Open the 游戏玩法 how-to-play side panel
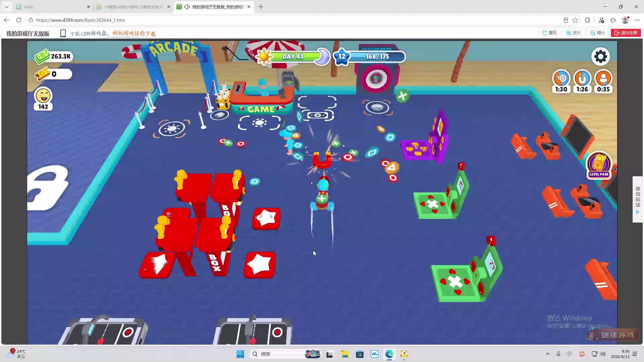Viewport: 644px width, 362px height. (638, 199)
